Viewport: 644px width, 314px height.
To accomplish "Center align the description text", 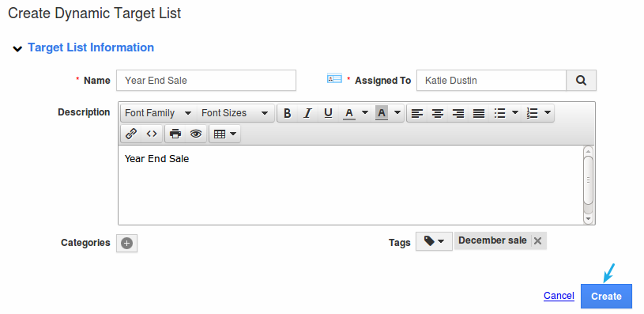I will tap(438, 113).
